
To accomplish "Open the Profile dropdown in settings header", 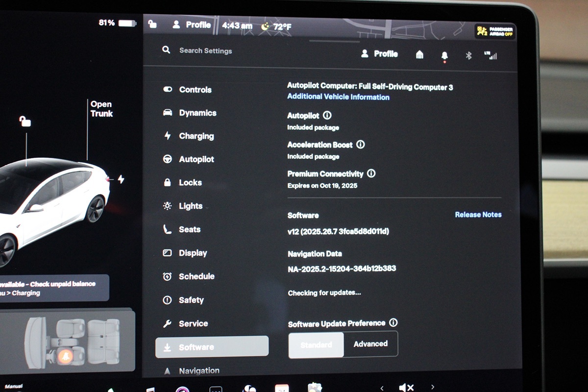I will (380, 54).
